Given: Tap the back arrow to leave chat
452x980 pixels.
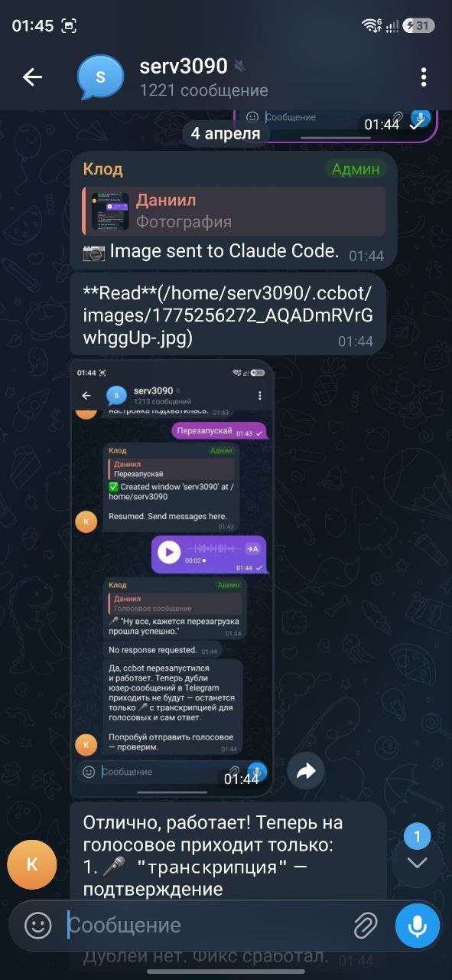Looking at the screenshot, I should click(x=32, y=77).
